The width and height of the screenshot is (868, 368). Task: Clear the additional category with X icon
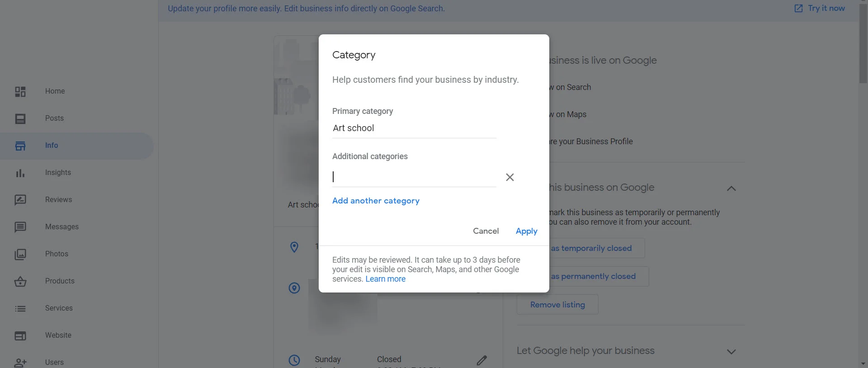tap(510, 177)
